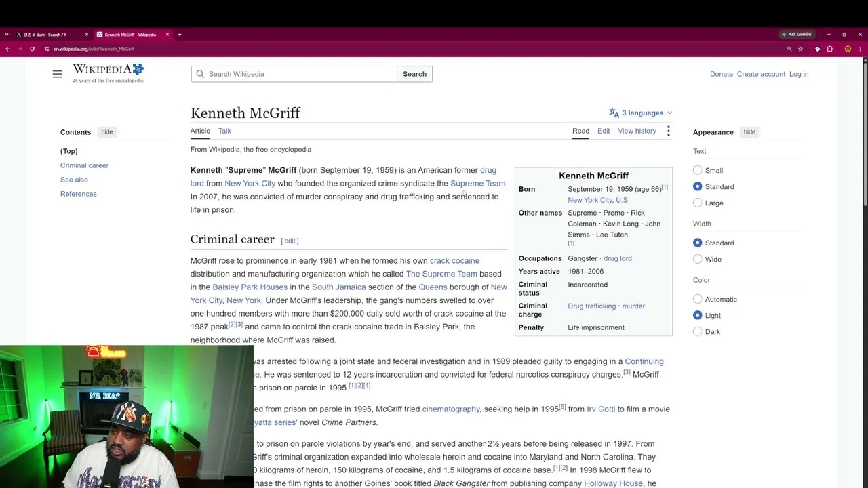The image size is (868, 488).
Task: Jump to See also in Contents
Action: tap(74, 180)
